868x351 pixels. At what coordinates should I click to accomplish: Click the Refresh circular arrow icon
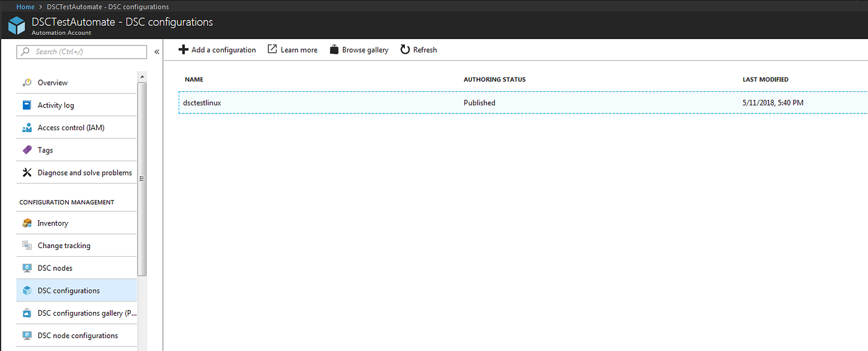click(405, 50)
